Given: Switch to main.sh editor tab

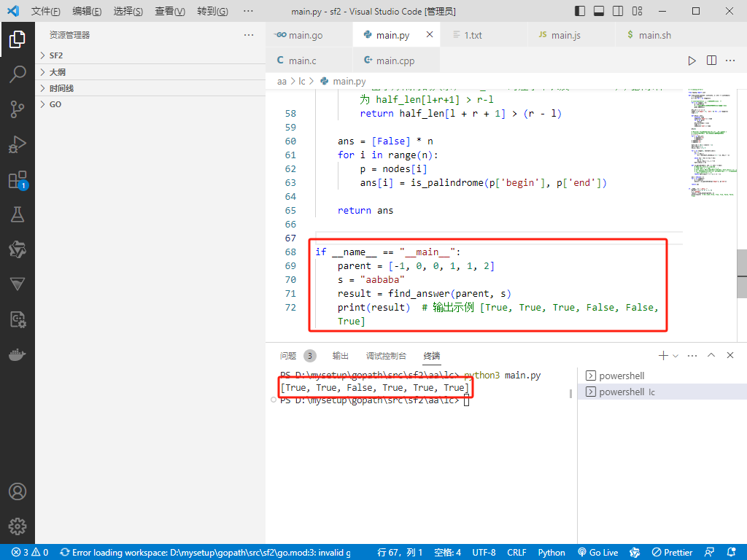Looking at the screenshot, I should click(x=659, y=35).
